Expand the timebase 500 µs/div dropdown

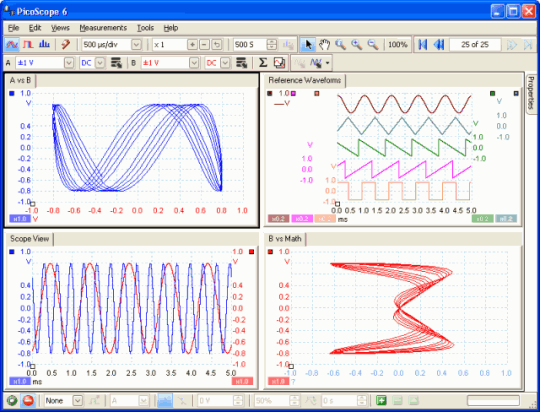coord(136,44)
